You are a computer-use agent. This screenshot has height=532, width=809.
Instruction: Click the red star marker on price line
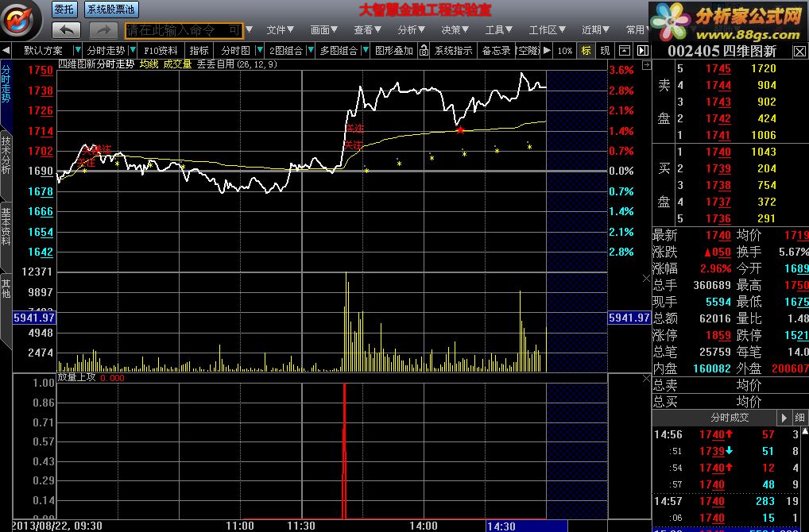tap(460, 130)
